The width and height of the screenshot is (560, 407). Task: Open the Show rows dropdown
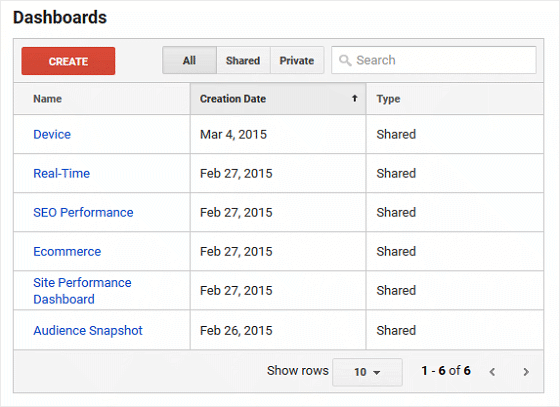[367, 372]
